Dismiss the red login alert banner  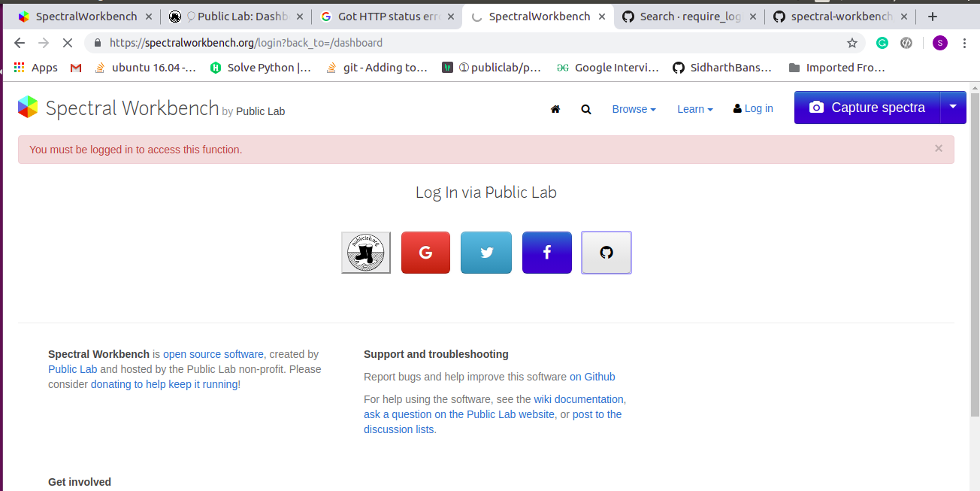tap(938, 148)
